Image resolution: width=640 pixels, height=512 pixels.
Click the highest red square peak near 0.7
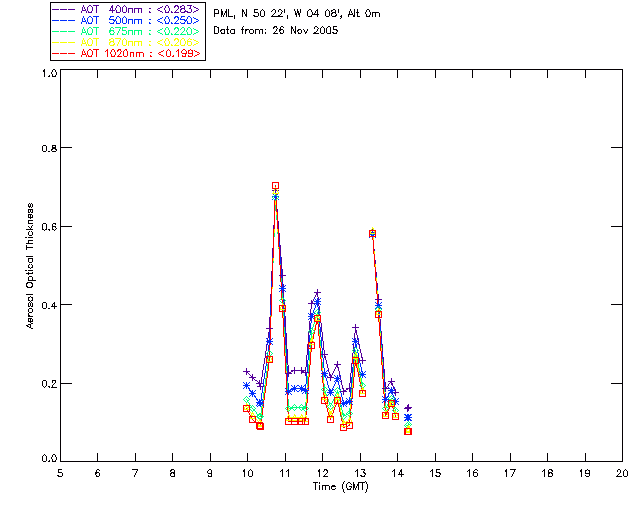(276, 186)
